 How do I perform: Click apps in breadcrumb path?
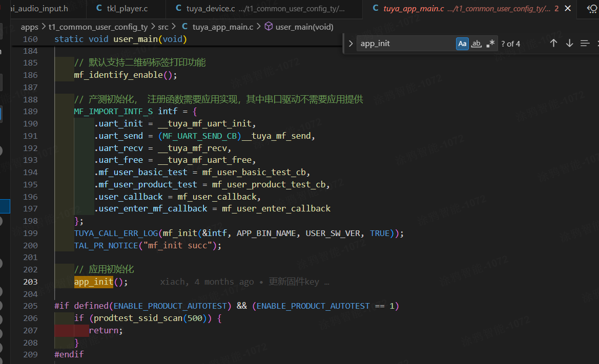[x=29, y=27]
